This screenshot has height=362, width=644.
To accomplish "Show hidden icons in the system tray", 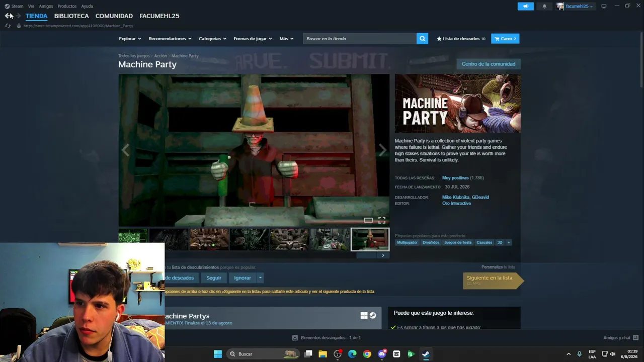I will tap(569, 354).
